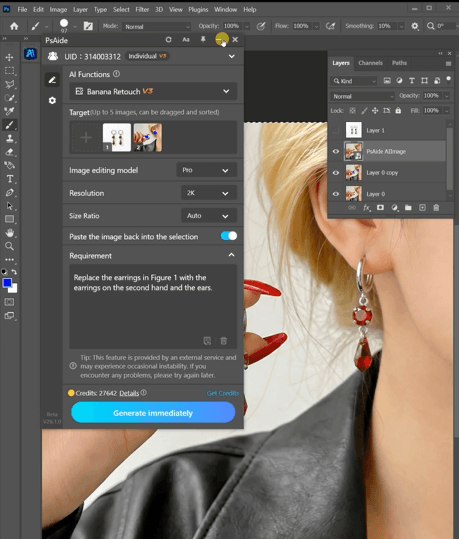Open the Get Credits link
The image size is (459, 539).
click(222, 393)
